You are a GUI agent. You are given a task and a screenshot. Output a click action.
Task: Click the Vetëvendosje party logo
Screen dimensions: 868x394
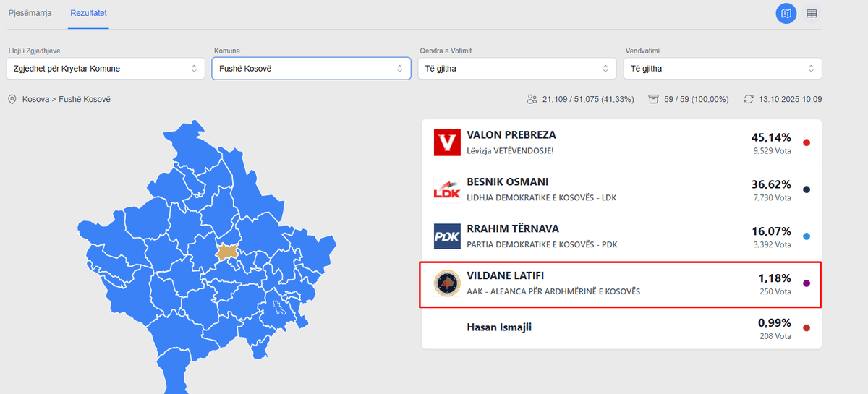tap(447, 142)
